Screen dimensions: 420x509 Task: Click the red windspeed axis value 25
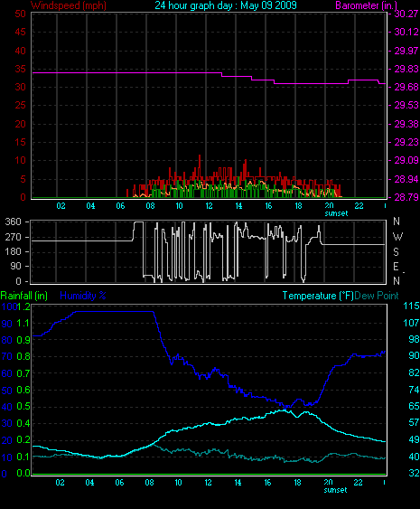pyautogui.click(x=21, y=105)
